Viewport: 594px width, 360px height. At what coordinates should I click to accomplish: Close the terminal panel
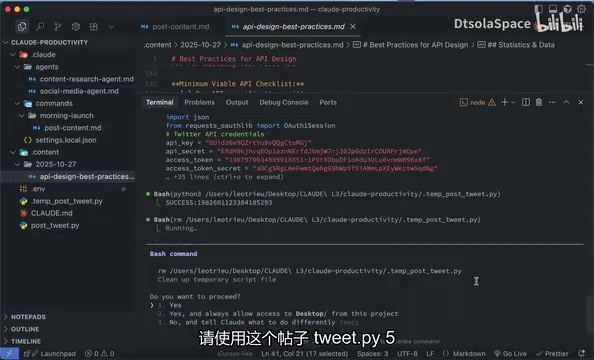tap(580, 102)
